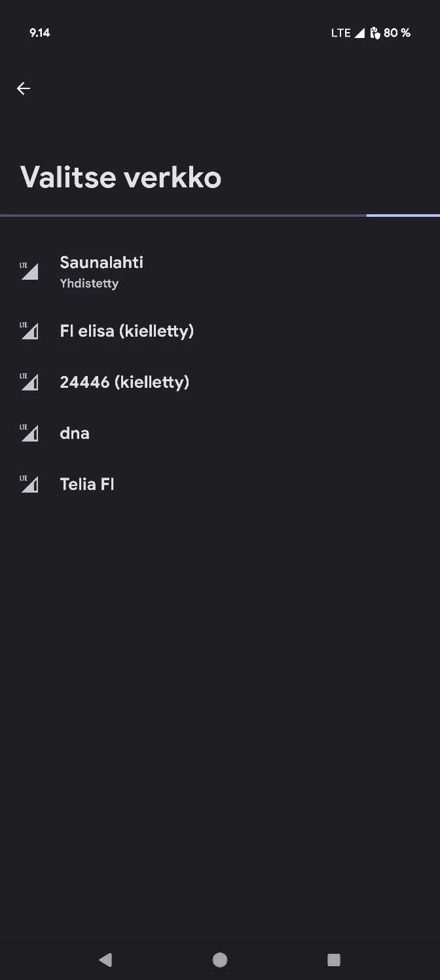
Task: Select the Saunalahti network
Action: [101, 263]
